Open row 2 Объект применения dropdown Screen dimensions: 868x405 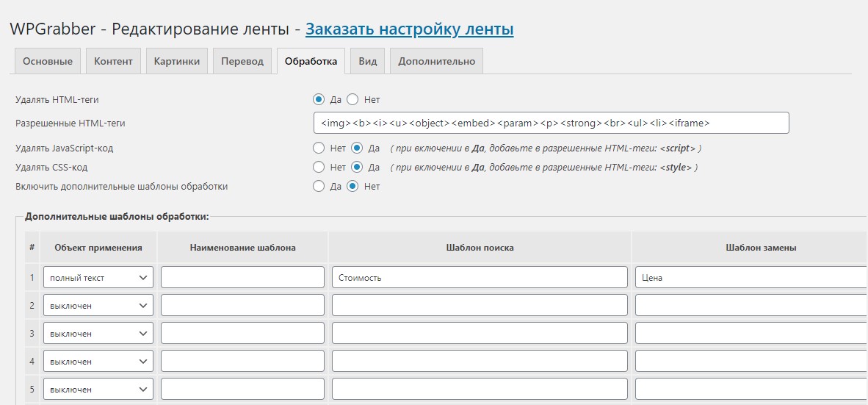pyautogui.click(x=98, y=305)
